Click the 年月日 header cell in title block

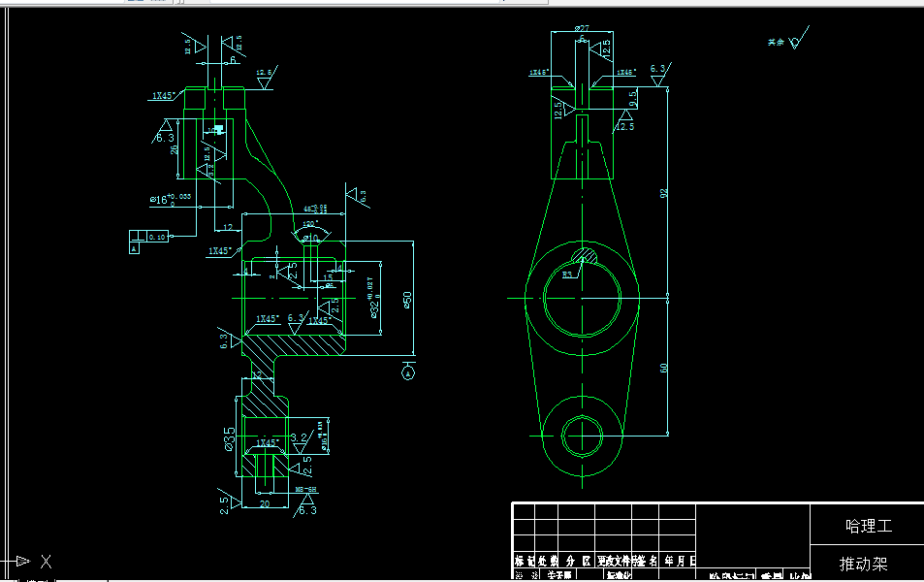click(x=680, y=559)
